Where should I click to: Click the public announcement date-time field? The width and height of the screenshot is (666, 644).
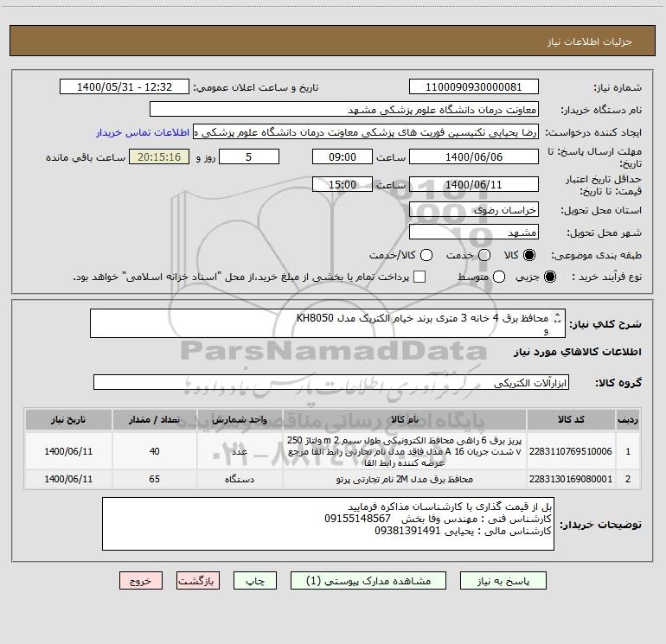pos(124,87)
